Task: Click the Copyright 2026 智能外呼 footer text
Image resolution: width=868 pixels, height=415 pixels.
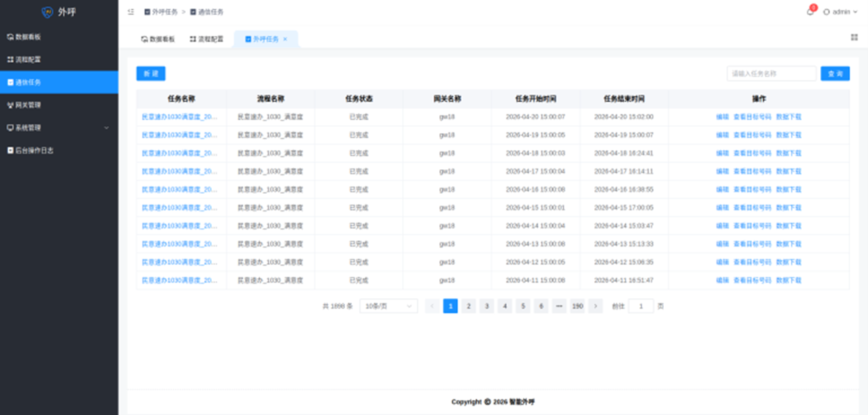Action: click(x=493, y=402)
